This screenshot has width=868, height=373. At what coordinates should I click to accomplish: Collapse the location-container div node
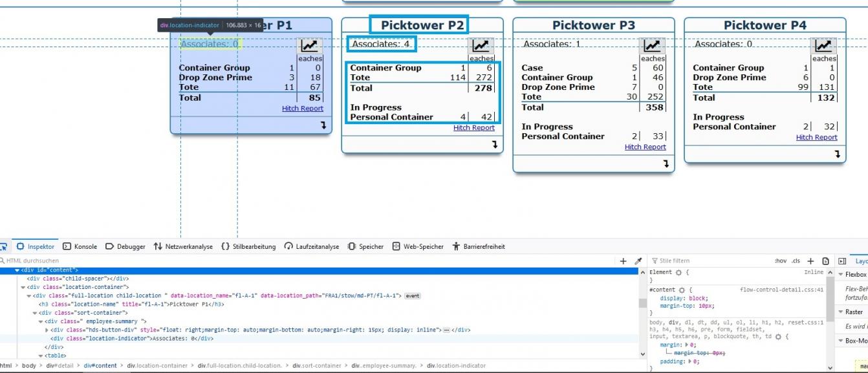tap(23, 287)
